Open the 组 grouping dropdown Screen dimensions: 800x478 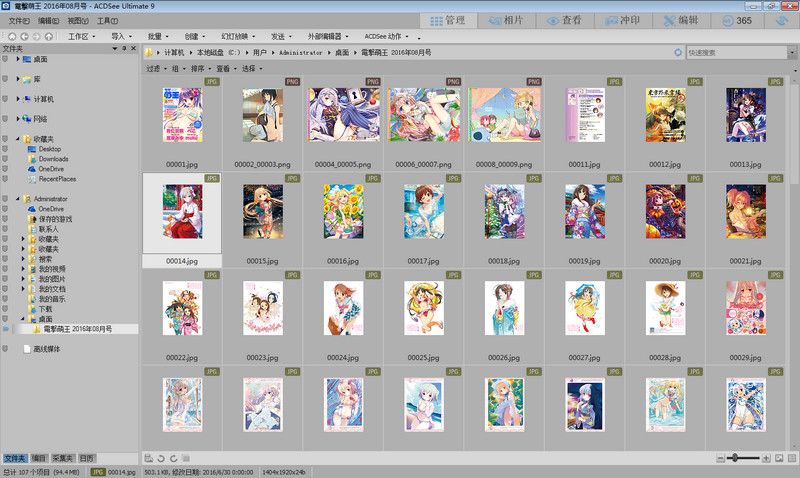[178, 68]
